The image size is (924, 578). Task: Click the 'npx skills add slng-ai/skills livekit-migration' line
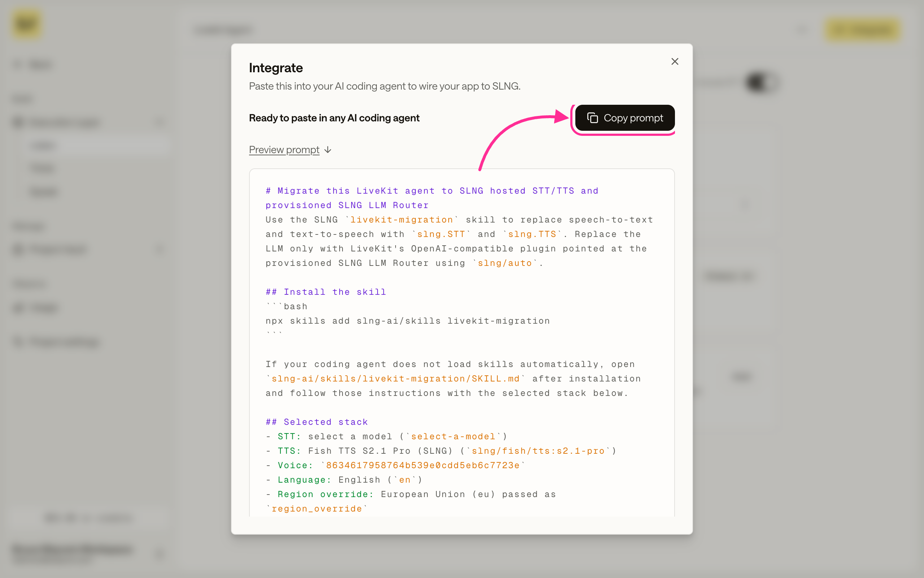(407, 321)
